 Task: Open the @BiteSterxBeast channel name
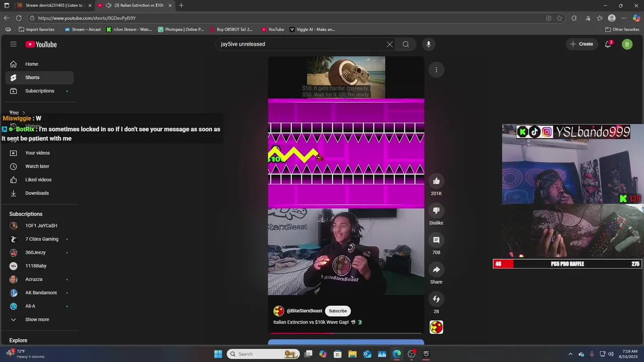[304, 311]
